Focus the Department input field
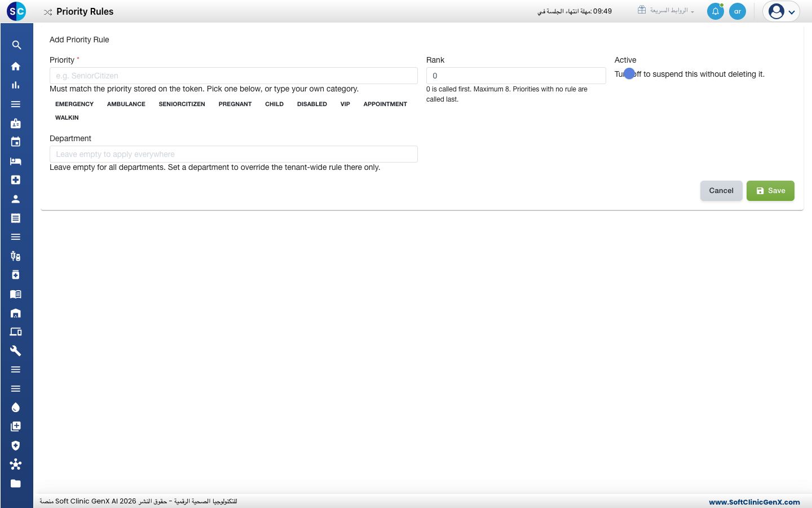Viewport: 812px width, 508px height. click(x=233, y=154)
